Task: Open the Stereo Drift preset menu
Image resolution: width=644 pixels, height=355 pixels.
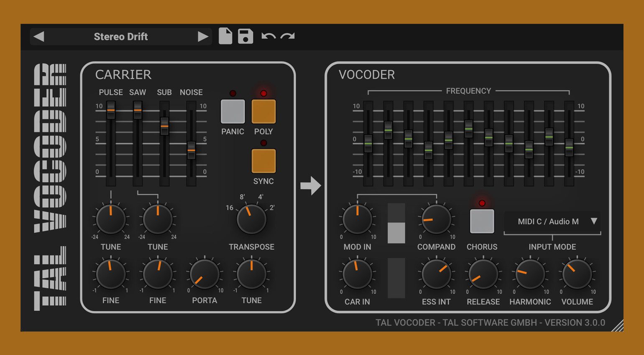Action: 120,37
